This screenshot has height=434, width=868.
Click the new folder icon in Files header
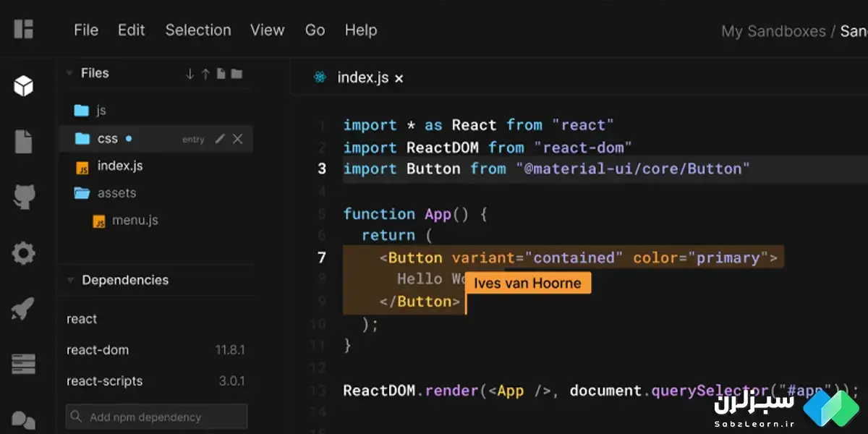tap(237, 74)
